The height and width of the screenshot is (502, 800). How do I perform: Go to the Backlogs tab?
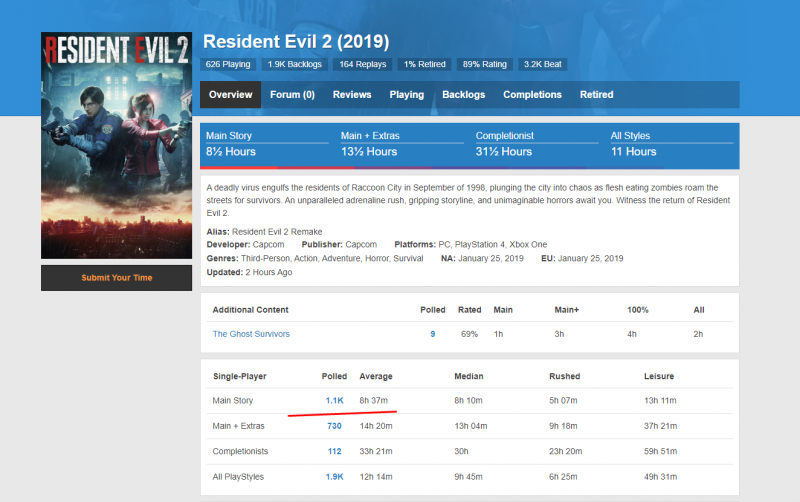click(463, 95)
